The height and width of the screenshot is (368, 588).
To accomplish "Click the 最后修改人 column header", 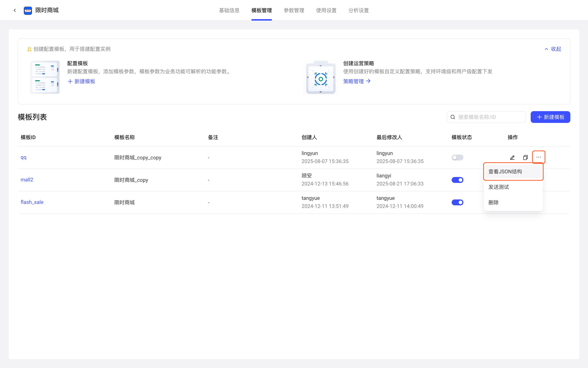I will [x=389, y=137].
